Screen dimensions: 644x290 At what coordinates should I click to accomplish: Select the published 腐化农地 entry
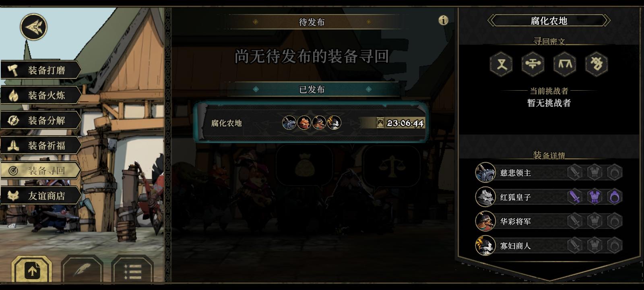[x=310, y=122]
